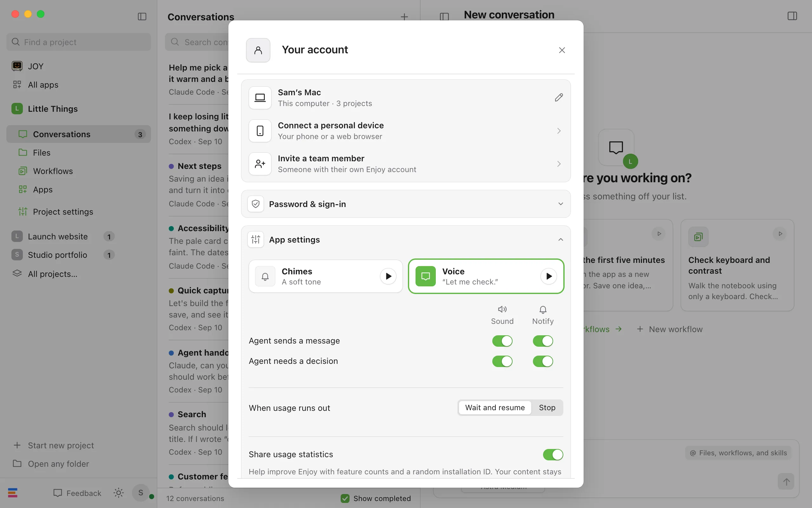Turn off Sound for Agent sends a message
Image resolution: width=812 pixels, height=508 pixels.
coord(502,341)
